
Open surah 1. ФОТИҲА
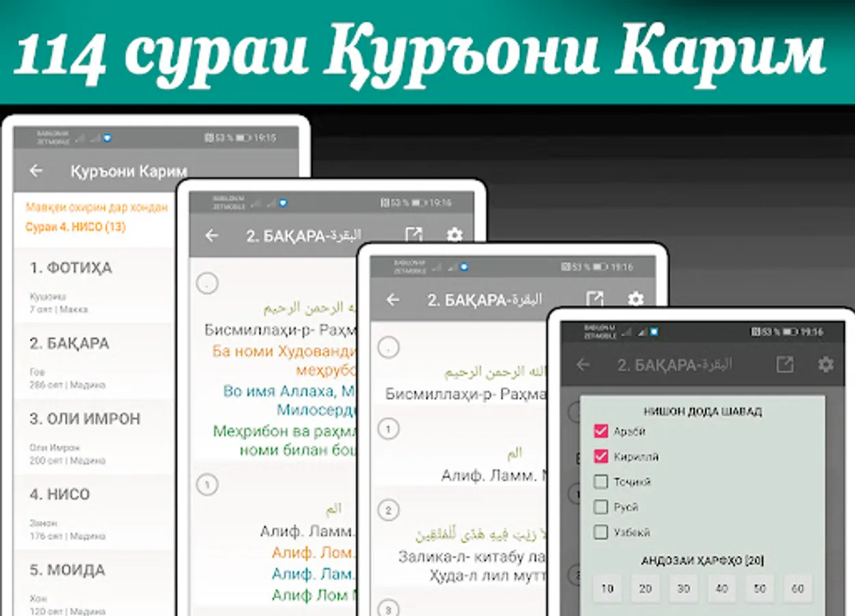(x=94, y=285)
